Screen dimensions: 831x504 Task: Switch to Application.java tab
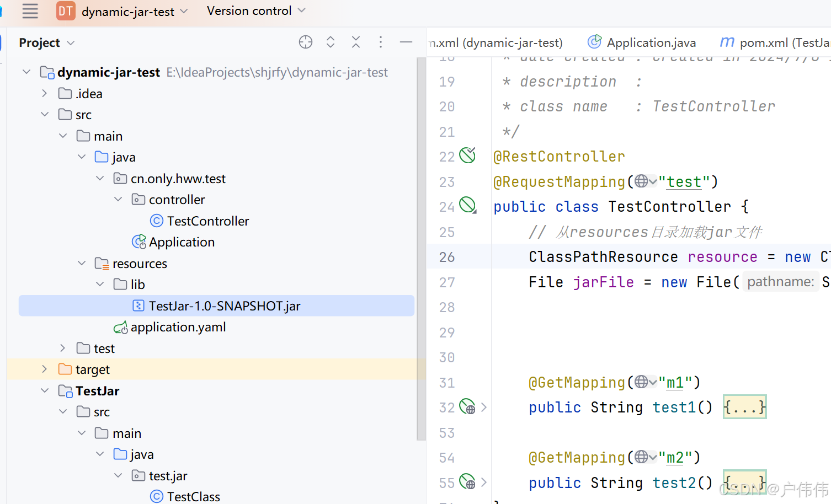click(642, 42)
